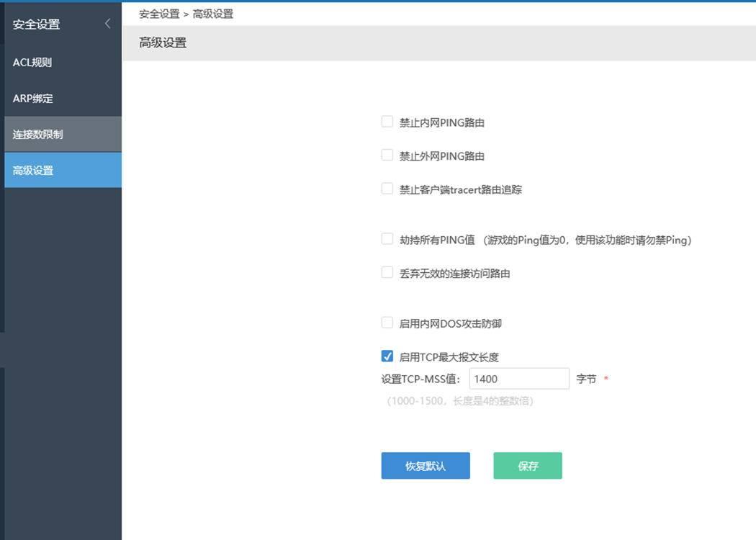Open the ACL规则 page from sidebar
Screen dimensions: 756x540
[x=32, y=62]
